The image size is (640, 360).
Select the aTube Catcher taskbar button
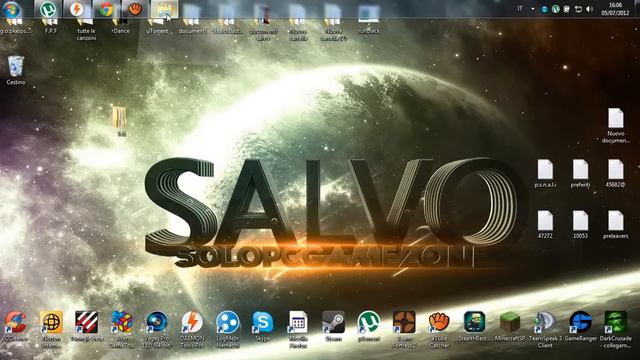point(135,9)
